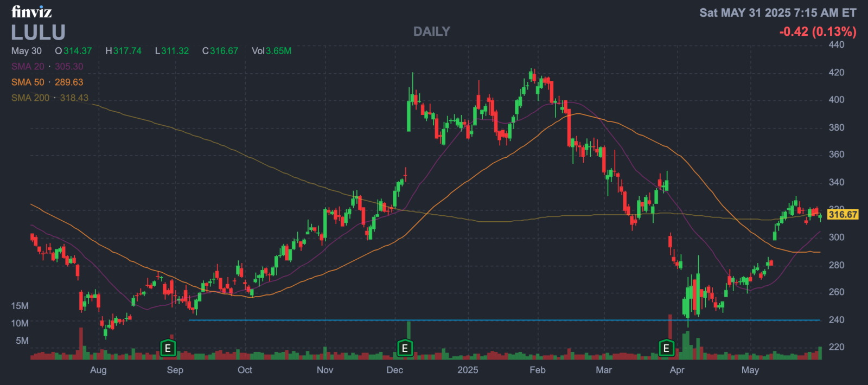The width and height of the screenshot is (868, 385).
Task: Click the close price C 316.67
Action: point(220,50)
